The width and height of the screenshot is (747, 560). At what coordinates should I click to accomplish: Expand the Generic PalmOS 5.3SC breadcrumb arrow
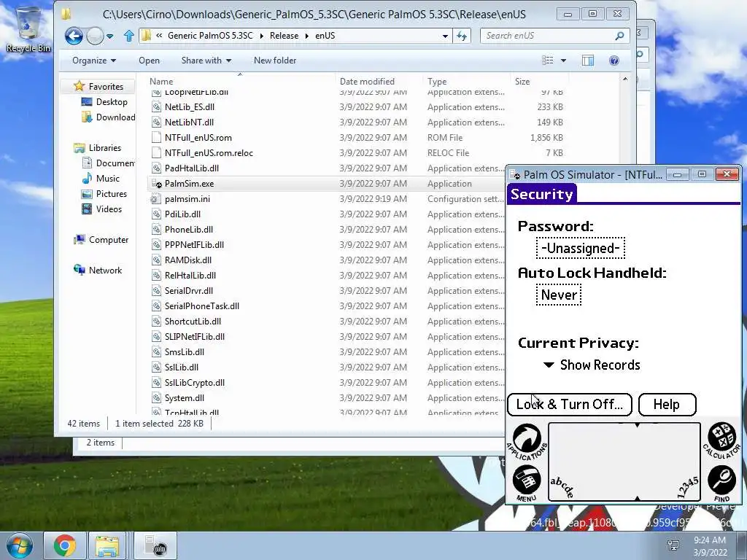coord(261,36)
